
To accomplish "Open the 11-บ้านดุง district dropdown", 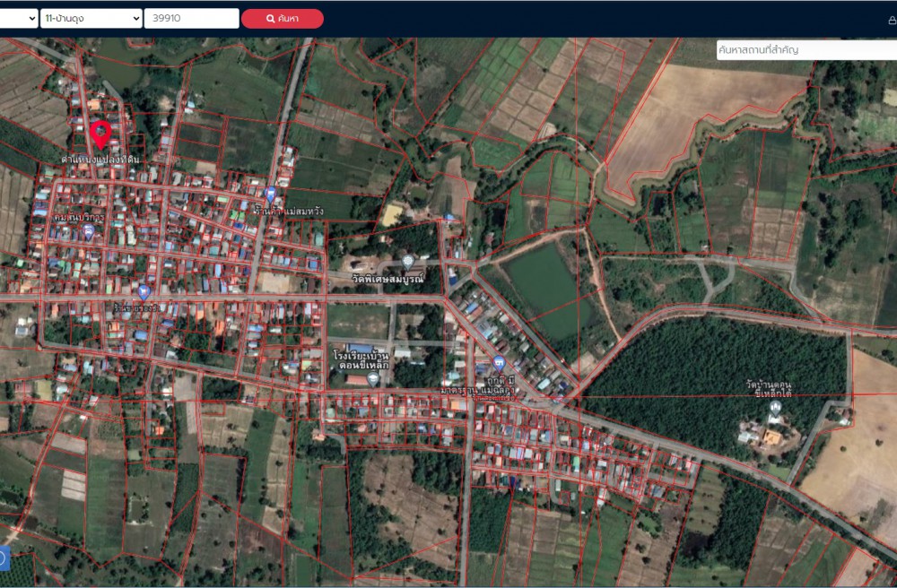I will click(91, 18).
